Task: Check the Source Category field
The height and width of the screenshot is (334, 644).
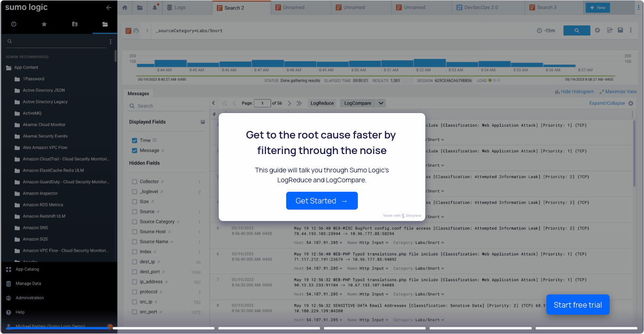Action: (x=135, y=221)
